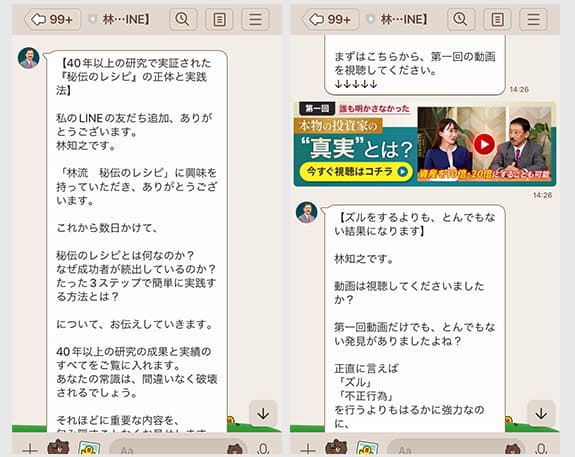Open the notes icon in right chat header
Viewport: 575px width, 457px height.
(x=497, y=19)
